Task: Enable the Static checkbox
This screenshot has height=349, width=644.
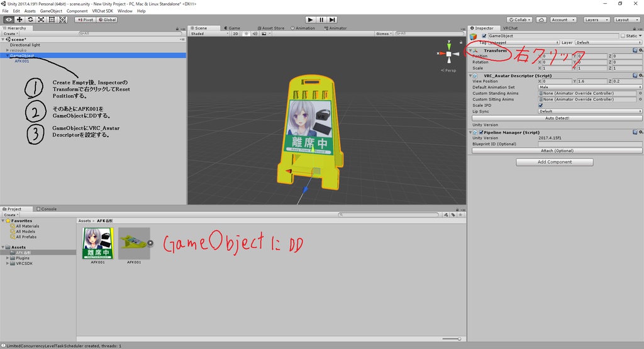Action: tap(623, 36)
